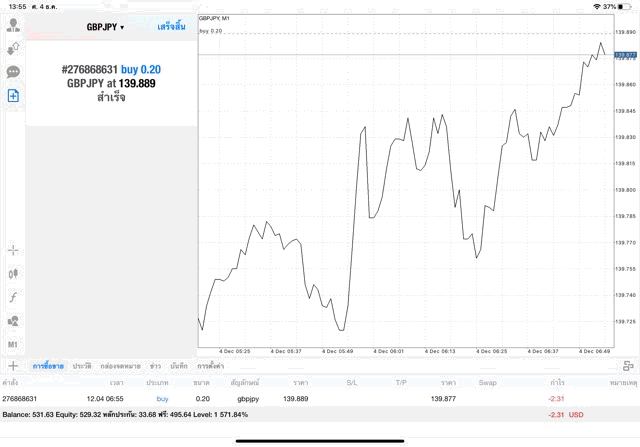Click the #276868631 buy 0.20 confirmation text
The image size is (640, 447).
tap(111, 70)
